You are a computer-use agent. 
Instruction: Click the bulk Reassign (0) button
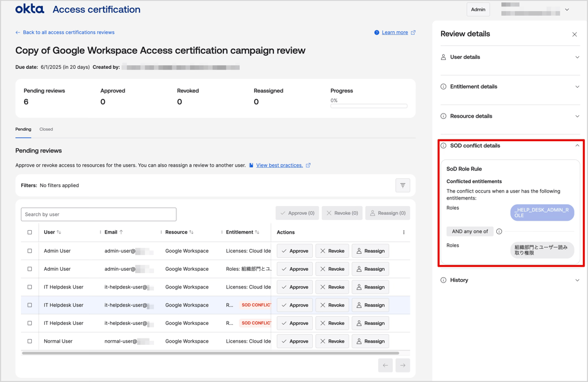pyautogui.click(x=387, y=213)
